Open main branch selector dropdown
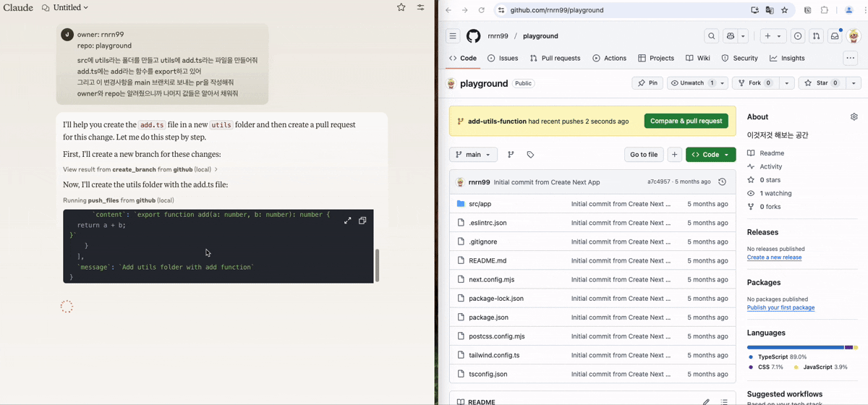Screen dimensions: 868x405 (473, 155)
